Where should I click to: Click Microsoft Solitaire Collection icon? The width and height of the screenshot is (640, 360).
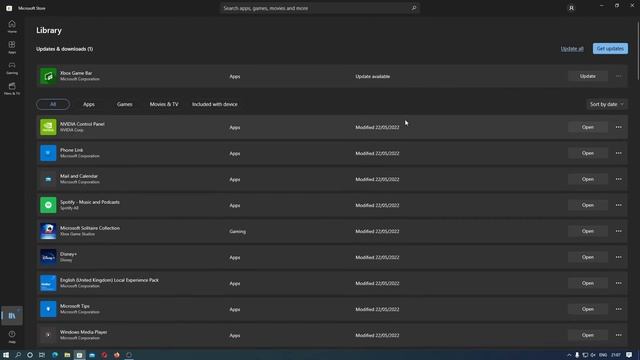(48, 231)
